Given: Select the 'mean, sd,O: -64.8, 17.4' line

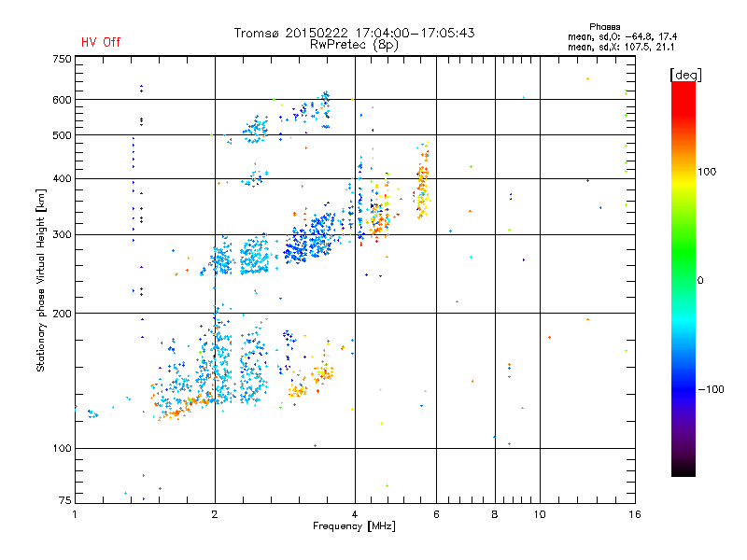Looking at the screenshot, I should [x=622, y=36].
